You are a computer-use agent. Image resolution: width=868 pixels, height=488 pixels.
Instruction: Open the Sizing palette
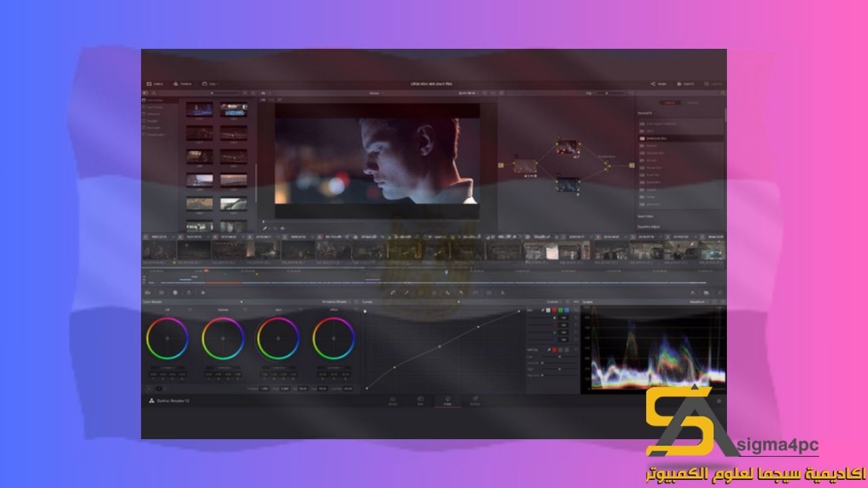click(475, 292)
